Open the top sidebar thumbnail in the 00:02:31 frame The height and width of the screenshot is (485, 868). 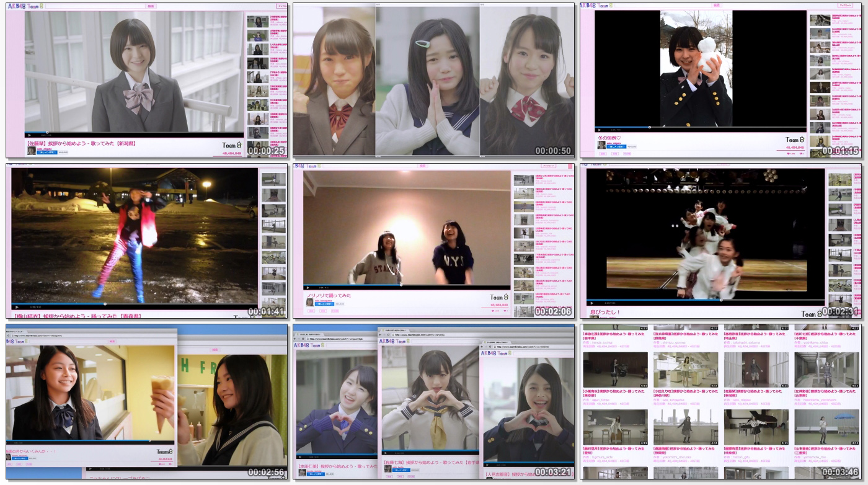pyautogui.click(x=839, y=180)
